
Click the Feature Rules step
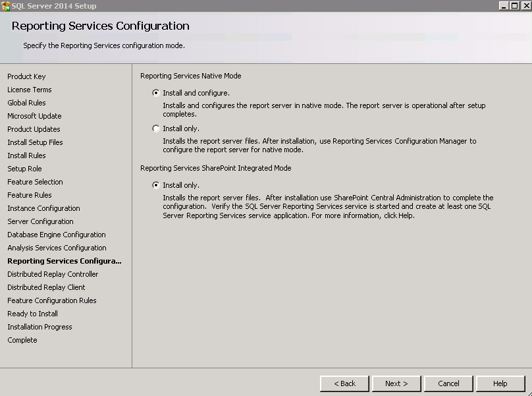click(30, 195)
